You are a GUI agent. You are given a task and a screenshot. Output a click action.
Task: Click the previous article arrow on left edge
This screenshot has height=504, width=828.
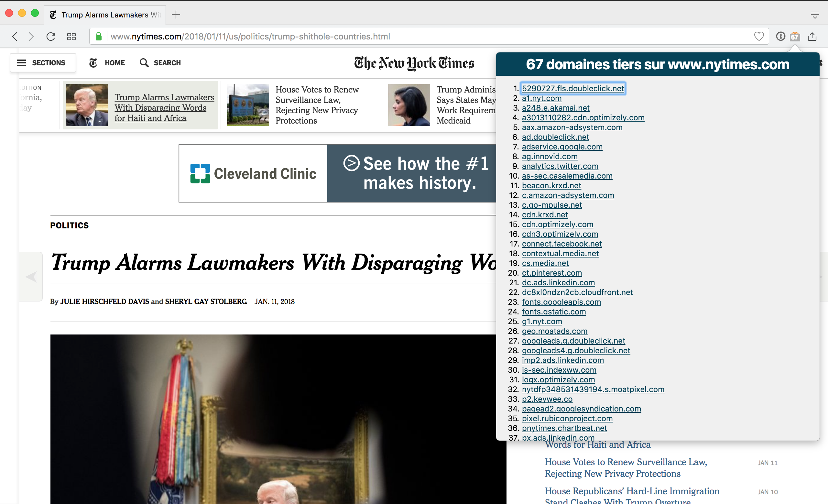[31, 277]
